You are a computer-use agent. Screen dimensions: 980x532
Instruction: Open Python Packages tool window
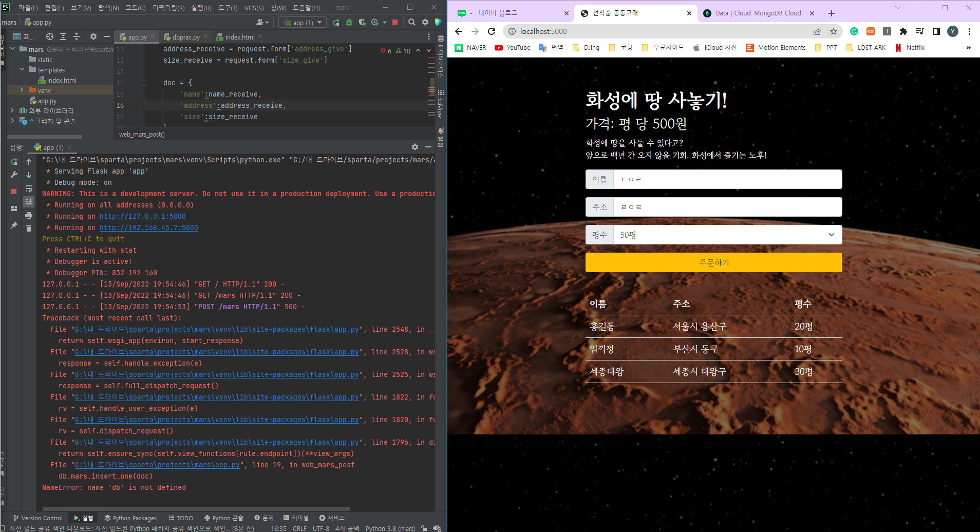[130, 518]
